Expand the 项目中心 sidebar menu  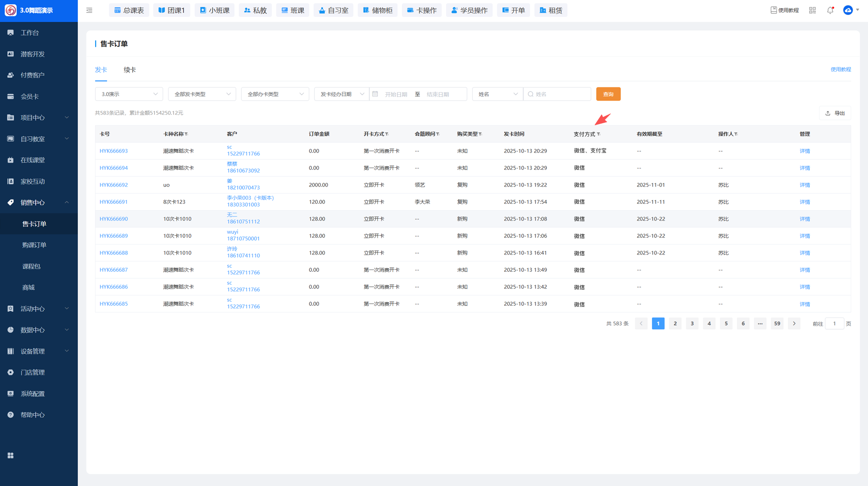tap(39, 118)
